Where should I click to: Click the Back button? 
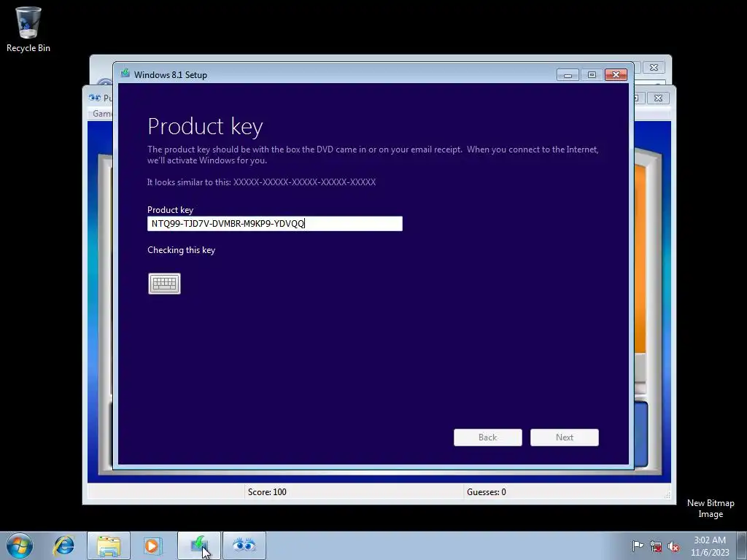click(488, 437)
